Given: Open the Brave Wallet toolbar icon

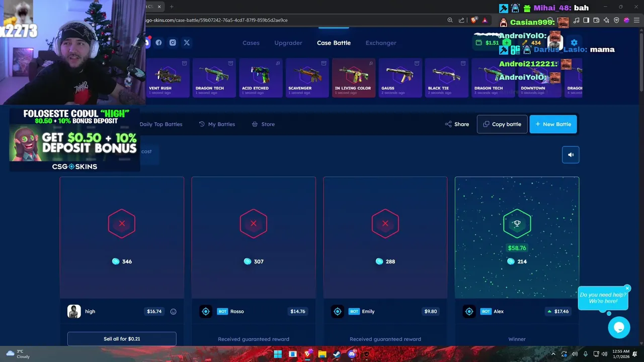Looking at the screenshot, I should (596, 20).
